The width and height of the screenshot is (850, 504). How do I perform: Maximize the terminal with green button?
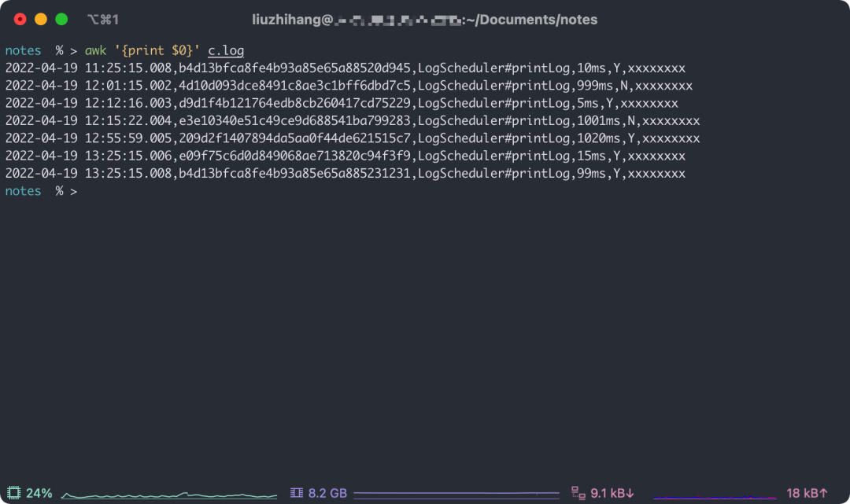coord(62,20)
